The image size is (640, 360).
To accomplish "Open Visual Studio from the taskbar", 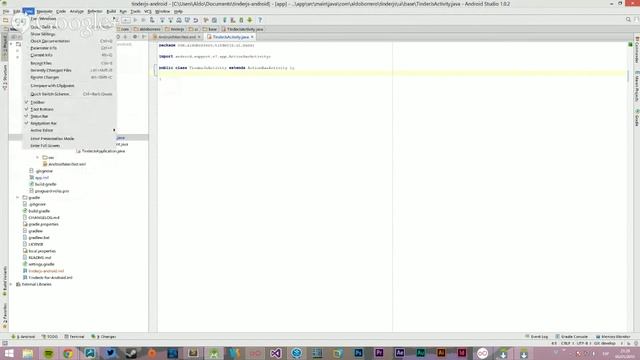I will [276, 353].
